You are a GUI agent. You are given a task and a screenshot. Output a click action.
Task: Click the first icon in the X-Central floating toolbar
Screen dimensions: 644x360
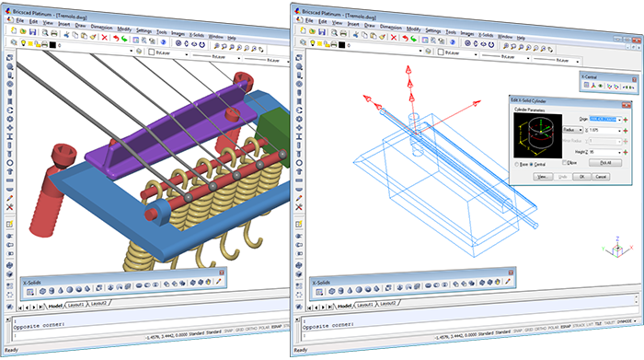click(x=587, y=85)
